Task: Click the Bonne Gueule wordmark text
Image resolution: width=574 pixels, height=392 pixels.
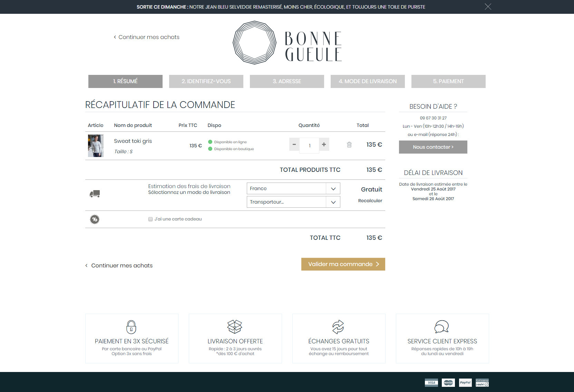Action: (x=313, y=47)
